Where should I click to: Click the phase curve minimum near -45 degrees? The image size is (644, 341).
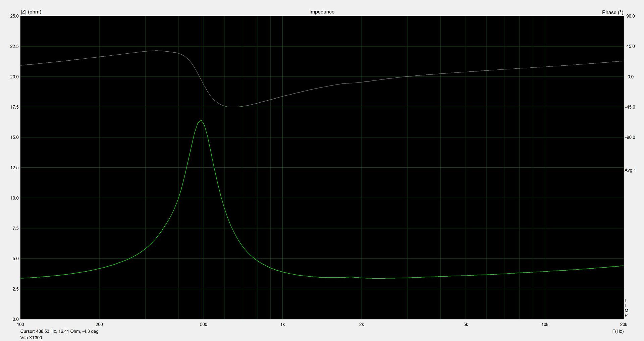pyautogui.click(x=232, y=107)
